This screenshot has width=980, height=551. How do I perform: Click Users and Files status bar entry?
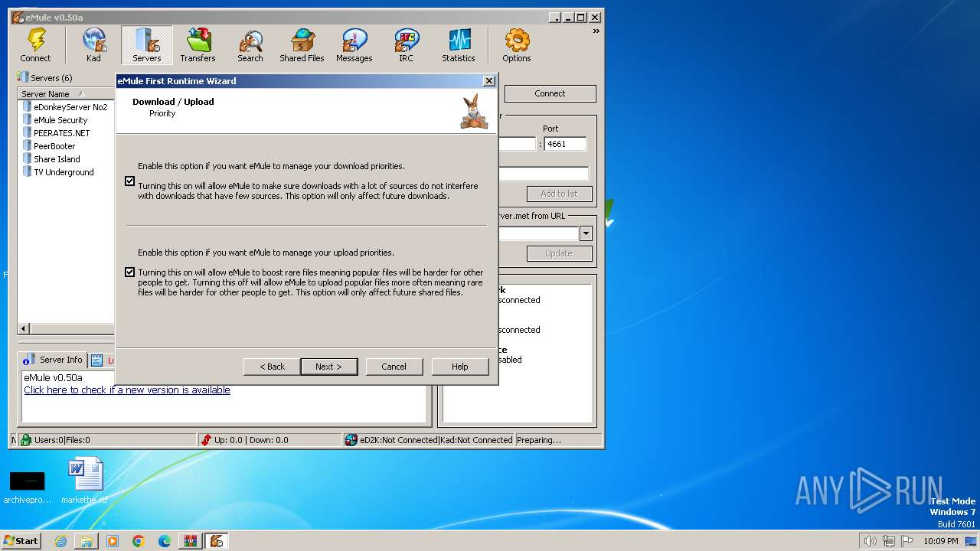click(106, 440)
